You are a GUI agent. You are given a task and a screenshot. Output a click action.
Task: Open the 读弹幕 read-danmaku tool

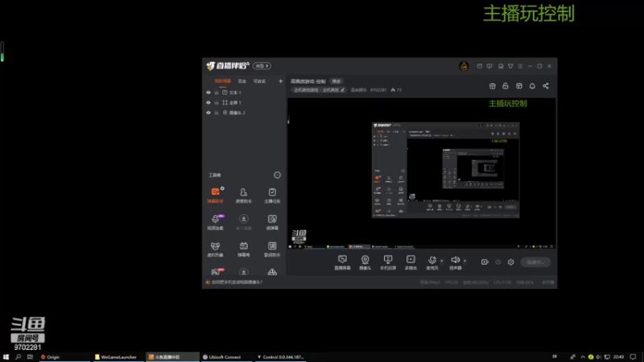point(272,222)
